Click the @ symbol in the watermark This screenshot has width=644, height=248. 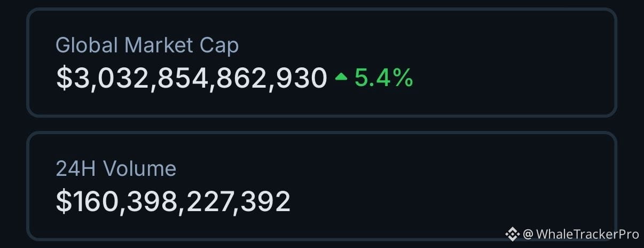coord(528,234)
